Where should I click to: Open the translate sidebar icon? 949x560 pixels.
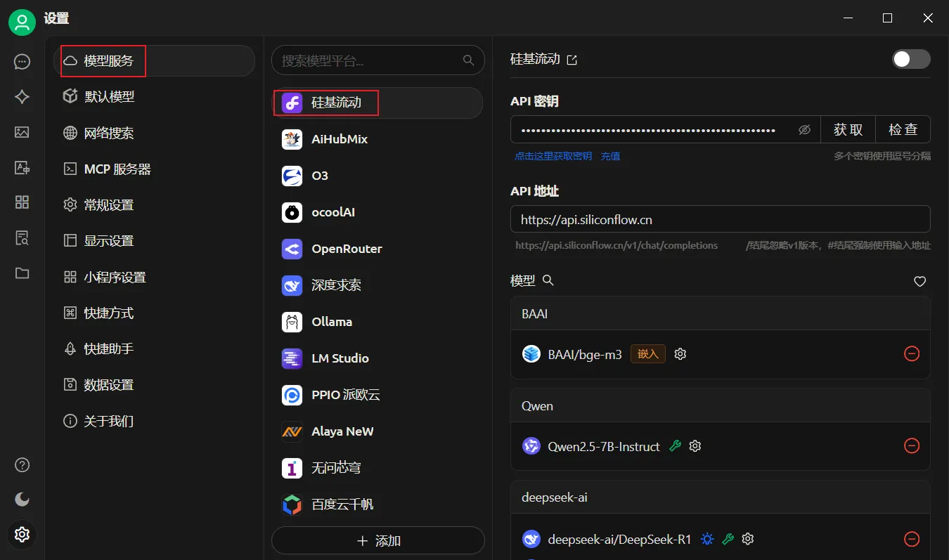(x=22, y=167)
